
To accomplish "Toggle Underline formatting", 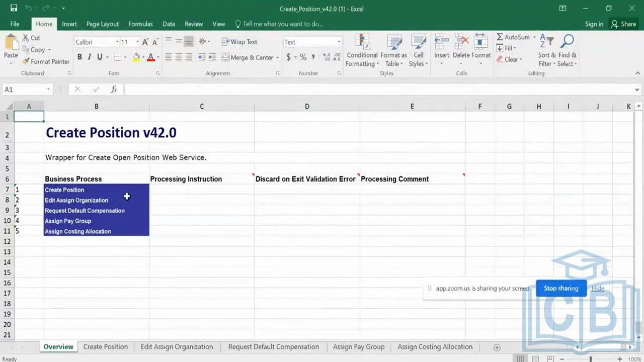I will pos(100,57).
